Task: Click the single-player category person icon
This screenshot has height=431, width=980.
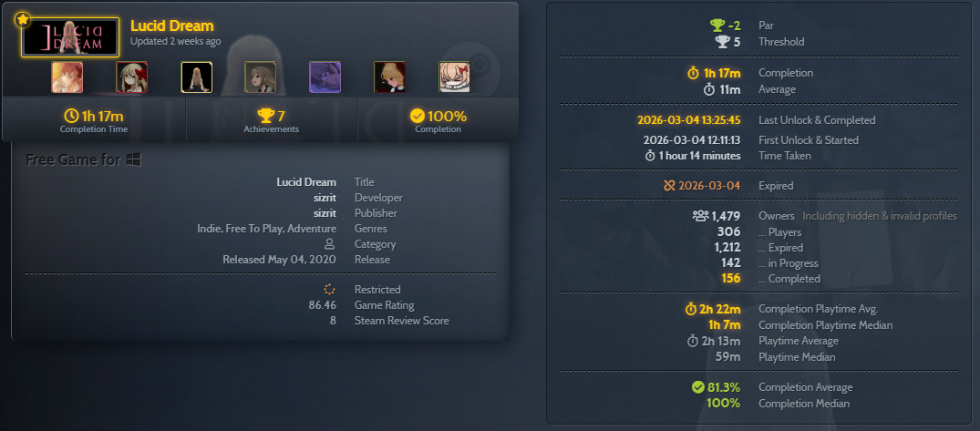Action: (330, 244)
